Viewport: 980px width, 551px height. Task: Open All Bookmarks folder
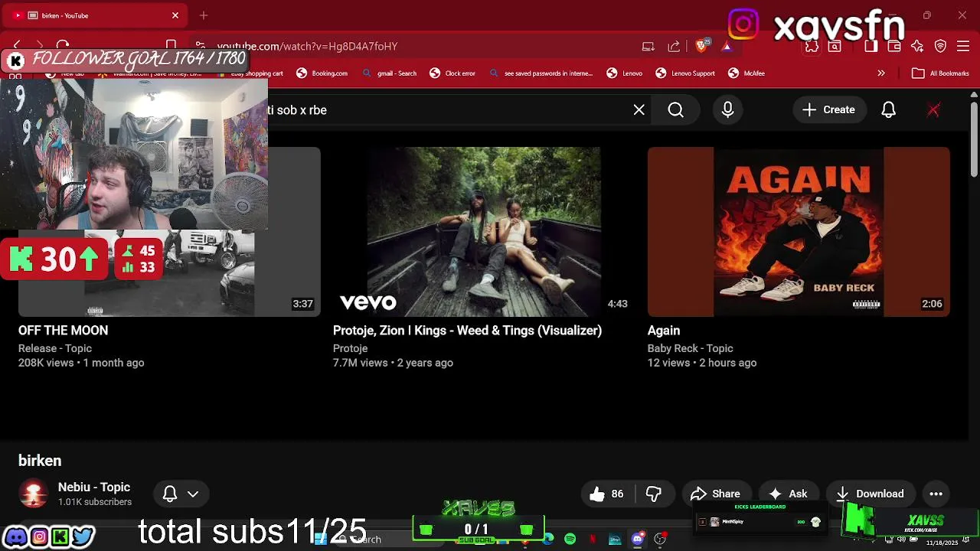(x=939, y=73)
